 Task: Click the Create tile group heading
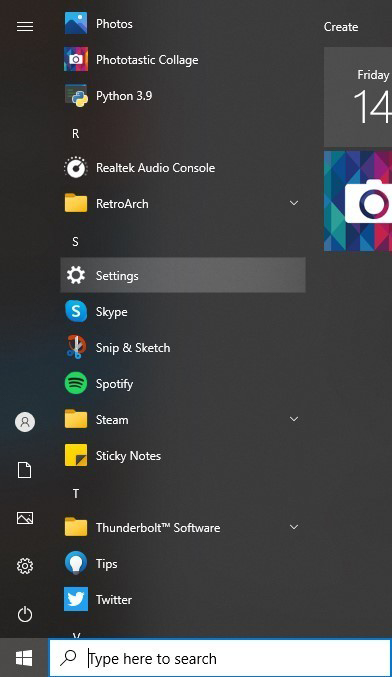(x=341, y=27)
